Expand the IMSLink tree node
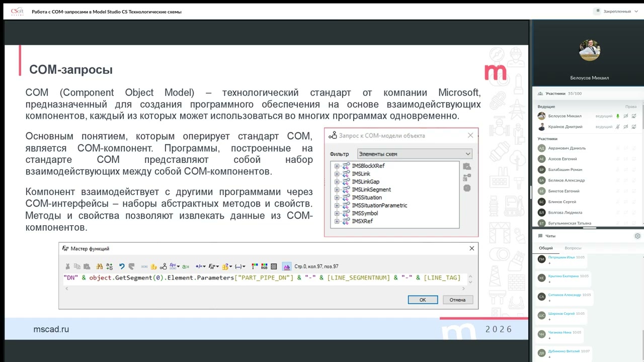The height and width of the screenshot is (362, 644). (337, 174)
